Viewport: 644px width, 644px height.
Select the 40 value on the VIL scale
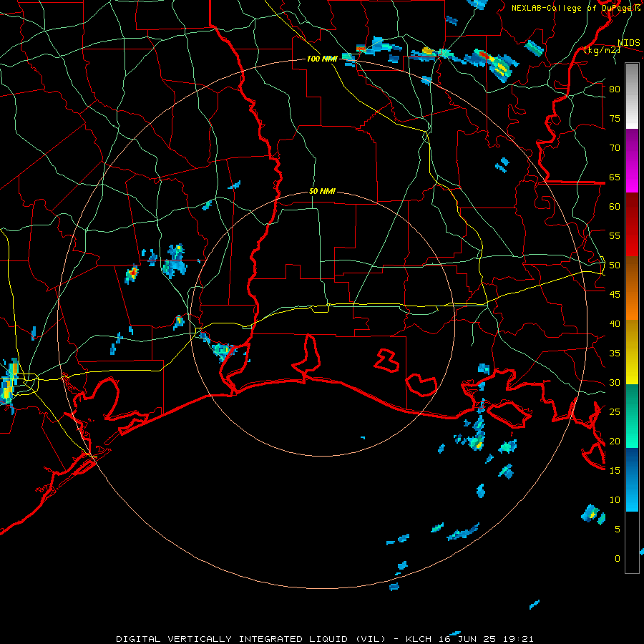pos(615,324)
